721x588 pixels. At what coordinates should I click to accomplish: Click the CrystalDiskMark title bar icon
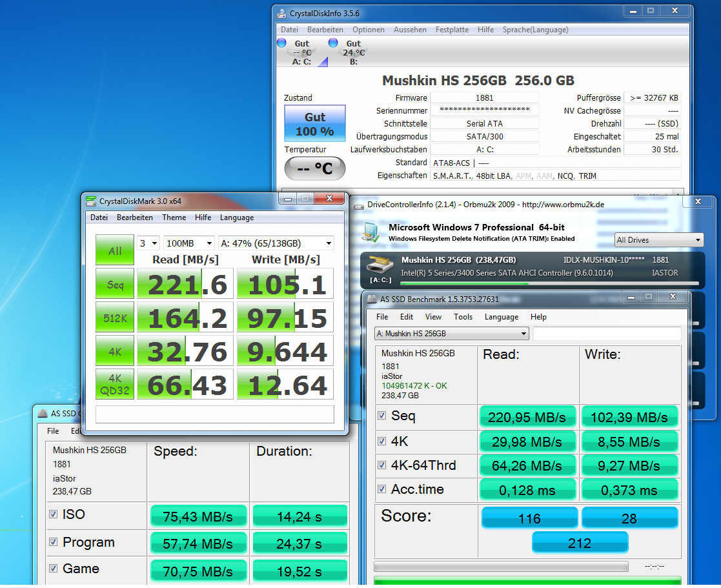[x=90, y=201]
